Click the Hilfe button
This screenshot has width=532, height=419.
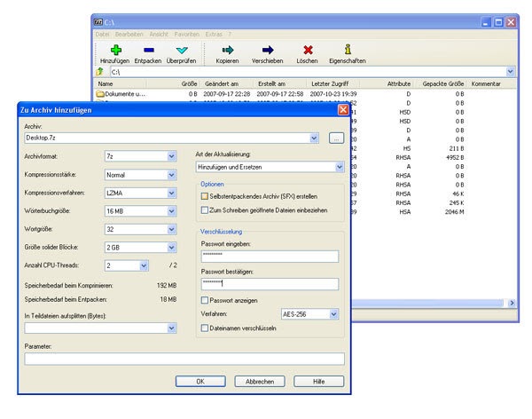tap(318, 382)
